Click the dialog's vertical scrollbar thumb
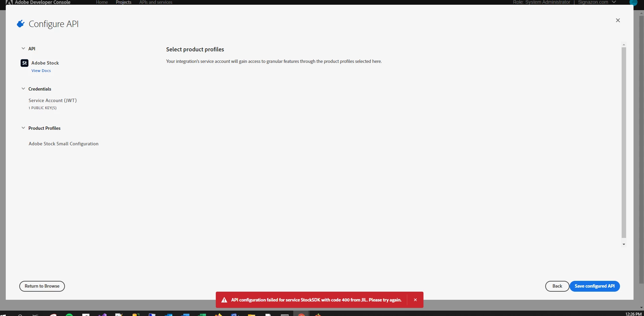Viewport: 644px width, 316px height. [624, 143]
